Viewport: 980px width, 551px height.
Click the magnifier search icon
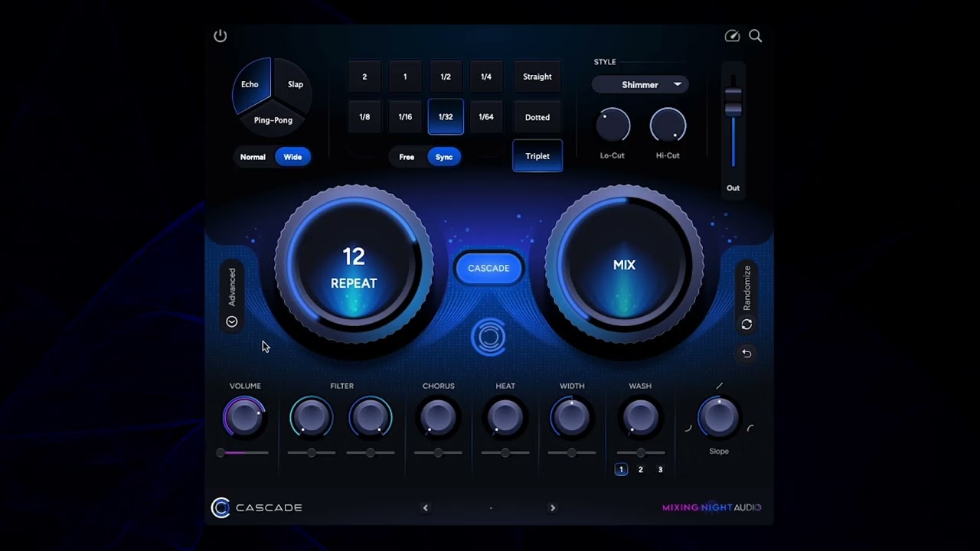click(756, 36)
